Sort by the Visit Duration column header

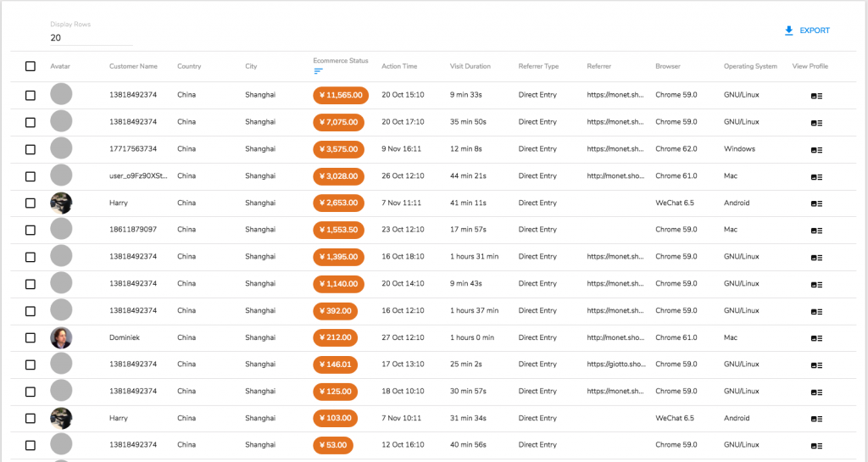tap(470, 66)
